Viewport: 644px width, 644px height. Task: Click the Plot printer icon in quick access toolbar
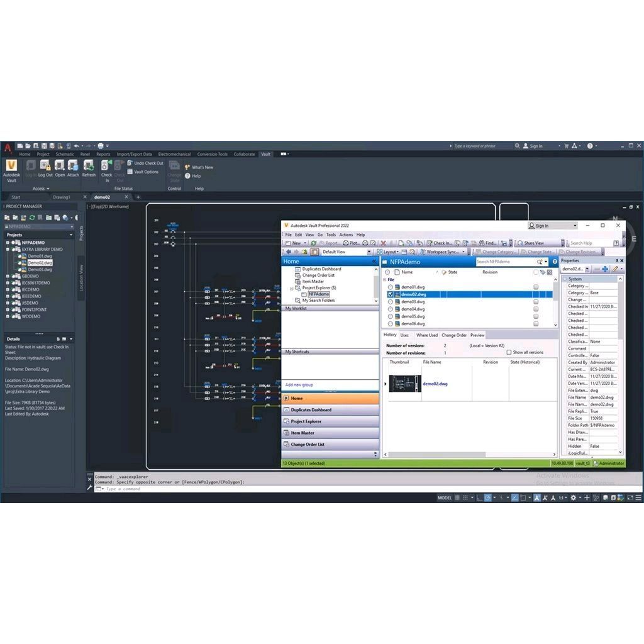click(100, 146)
